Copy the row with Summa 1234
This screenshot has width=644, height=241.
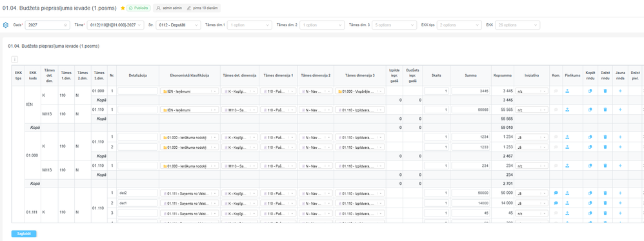pos(590,137)
